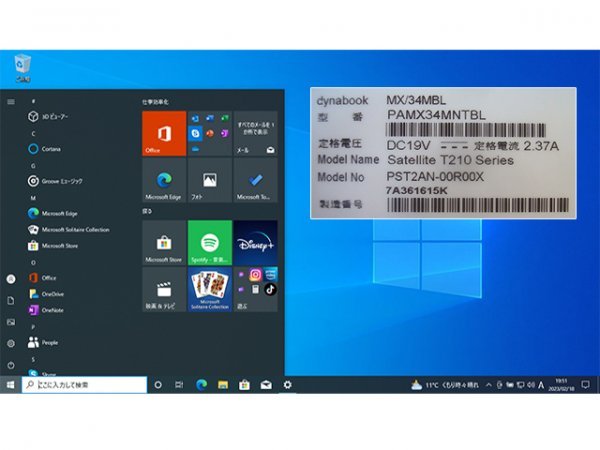
Task: Open the Mail tile
Action: [255, 134]
